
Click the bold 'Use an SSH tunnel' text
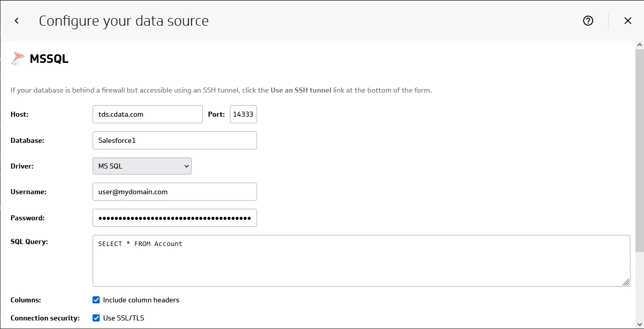301,91
